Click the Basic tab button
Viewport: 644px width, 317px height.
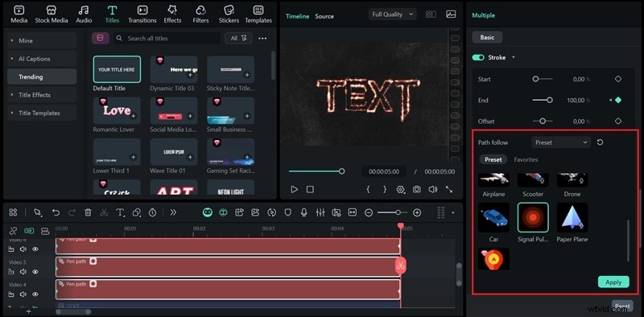tap(487, 37)
